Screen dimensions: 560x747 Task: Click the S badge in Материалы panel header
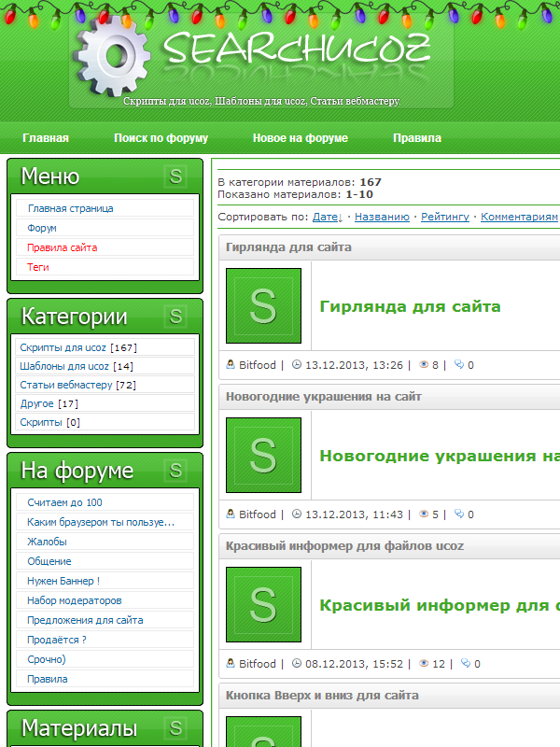(x=175, y=728)
